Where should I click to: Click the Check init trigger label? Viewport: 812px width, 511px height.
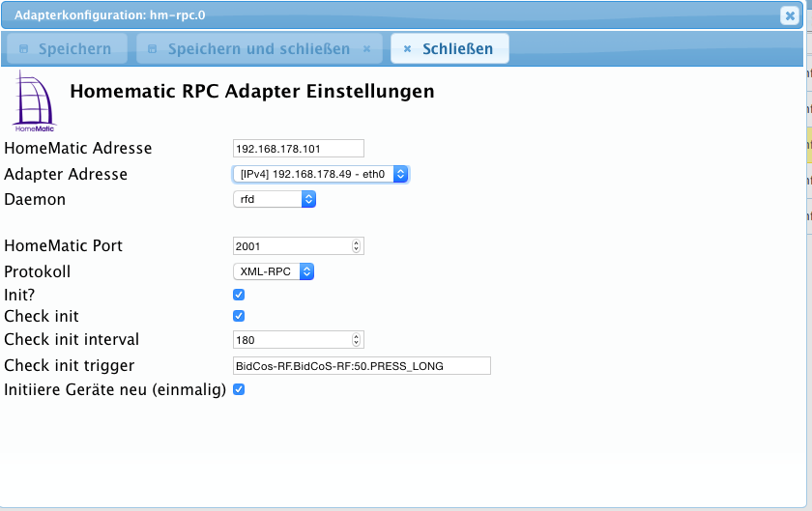[70, 365]
